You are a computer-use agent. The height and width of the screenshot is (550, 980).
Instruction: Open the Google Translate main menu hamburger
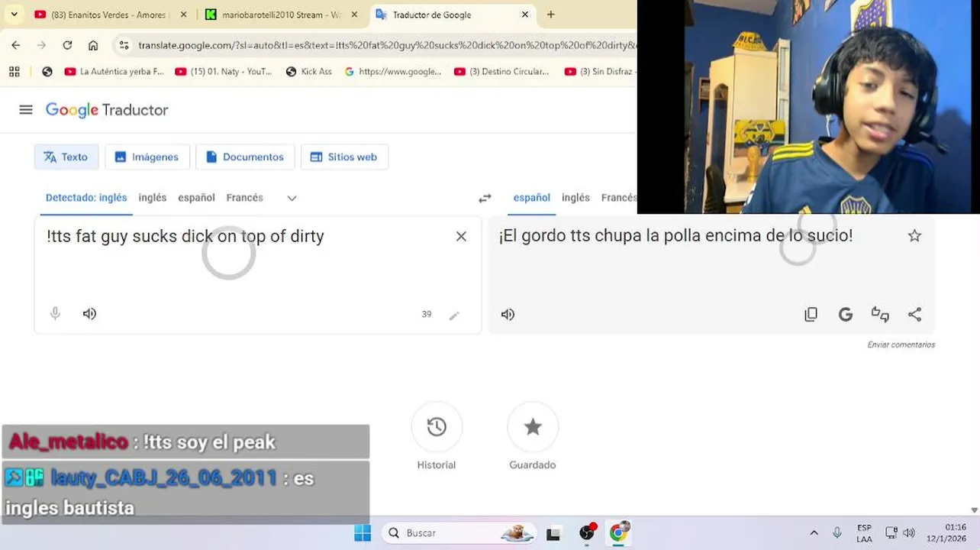click(x=26, y=110)
